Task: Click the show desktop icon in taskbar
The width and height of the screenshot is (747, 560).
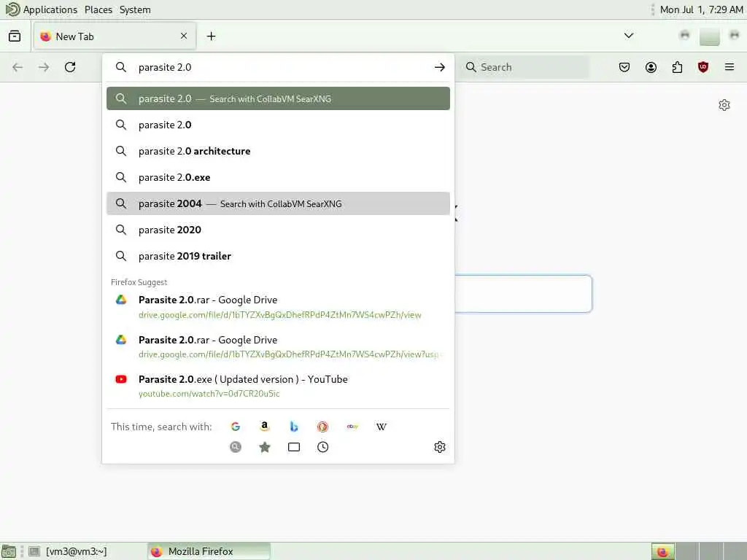Action: pos(9,551)
